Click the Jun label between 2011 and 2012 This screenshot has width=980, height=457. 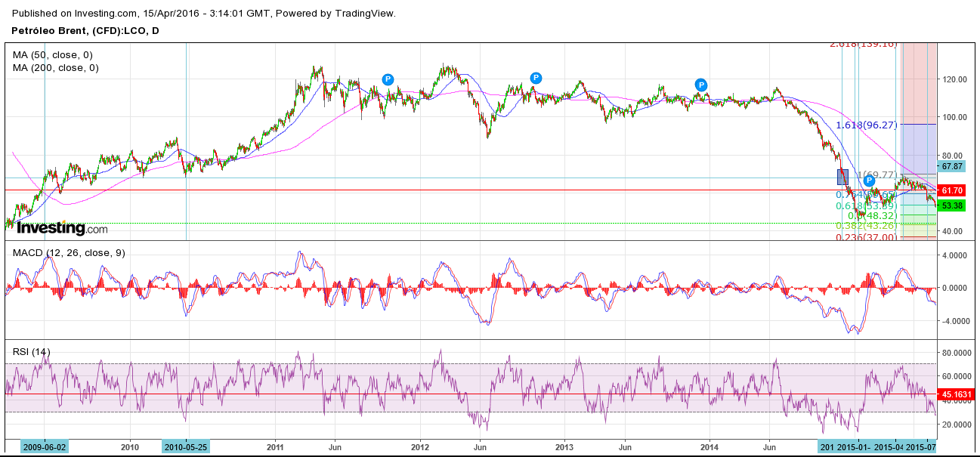[335, 446]
